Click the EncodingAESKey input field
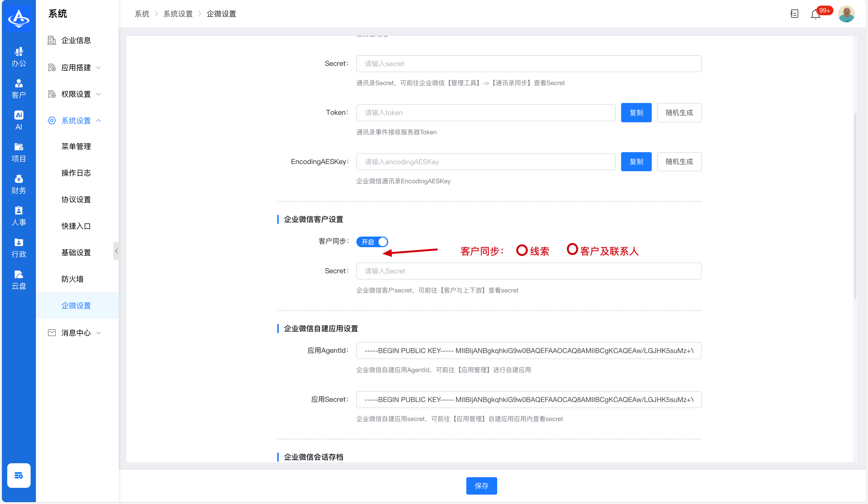 tap(486, 162)
